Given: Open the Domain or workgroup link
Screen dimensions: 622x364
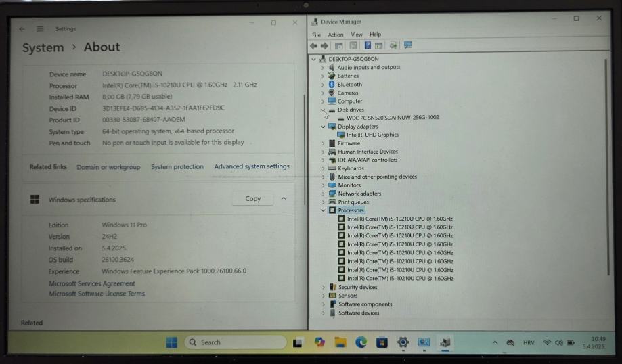Looking at the screenshot, I should (x=108, y=167).
